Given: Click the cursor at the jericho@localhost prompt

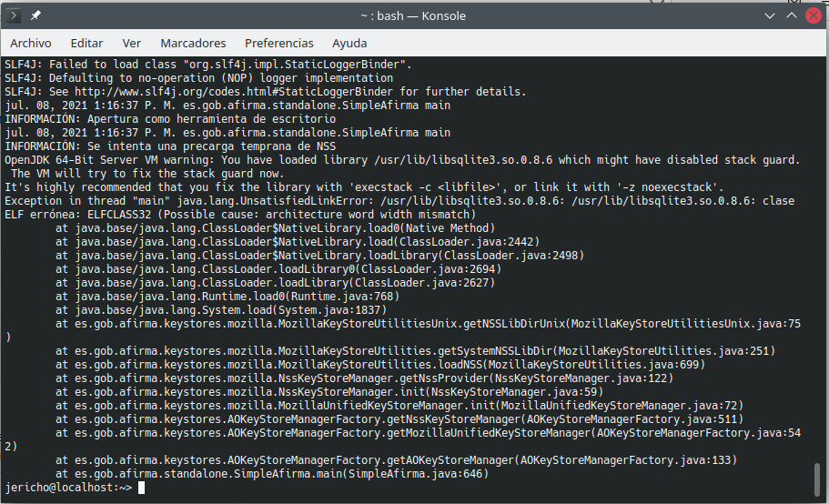Looking at the screenshot, I should click(x=143, y=488).
